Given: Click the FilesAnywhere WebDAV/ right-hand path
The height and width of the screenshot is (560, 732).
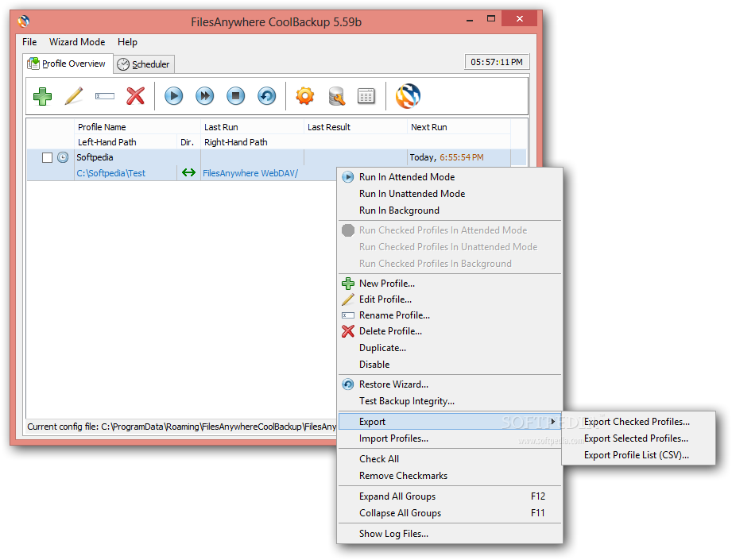Looking at the screenshot, I should [250, 173].
